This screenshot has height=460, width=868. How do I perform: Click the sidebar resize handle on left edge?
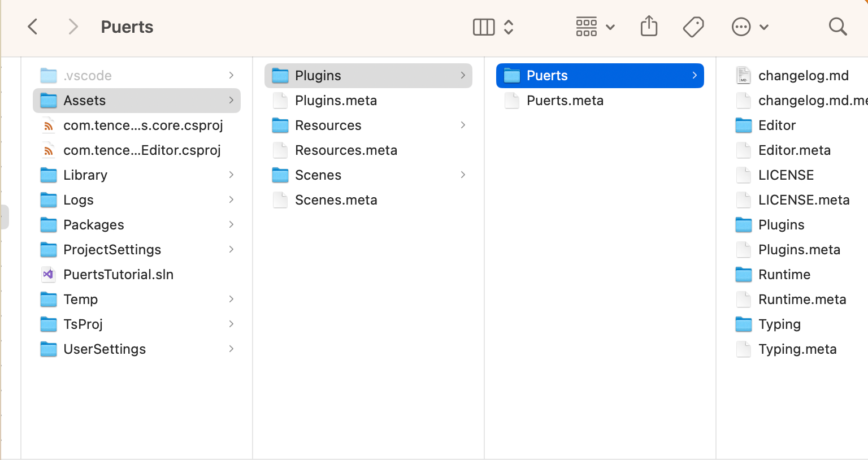(5, 217)
